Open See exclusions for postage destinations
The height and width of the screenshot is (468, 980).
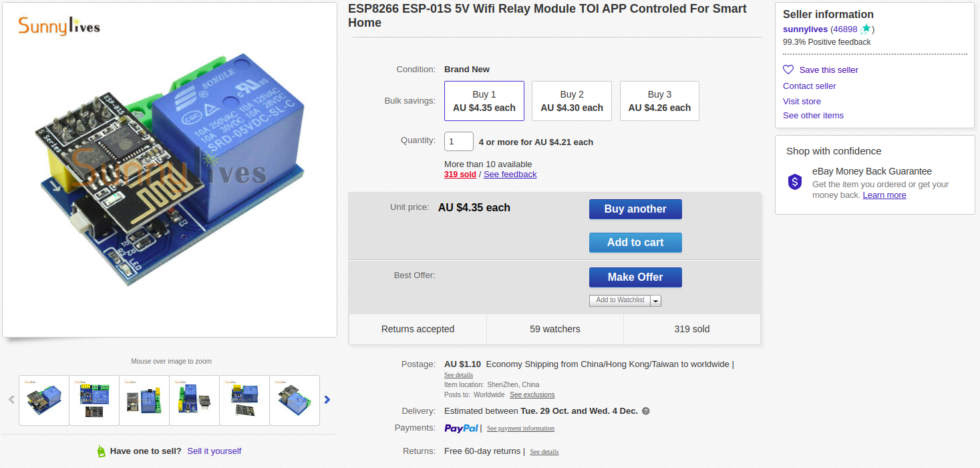coord(532,394)
